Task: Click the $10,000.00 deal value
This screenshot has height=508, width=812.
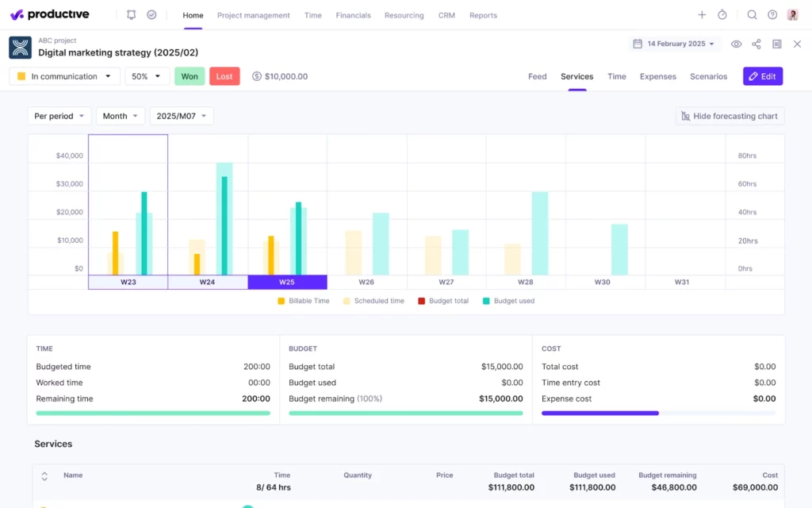Action: coord(285,76)
